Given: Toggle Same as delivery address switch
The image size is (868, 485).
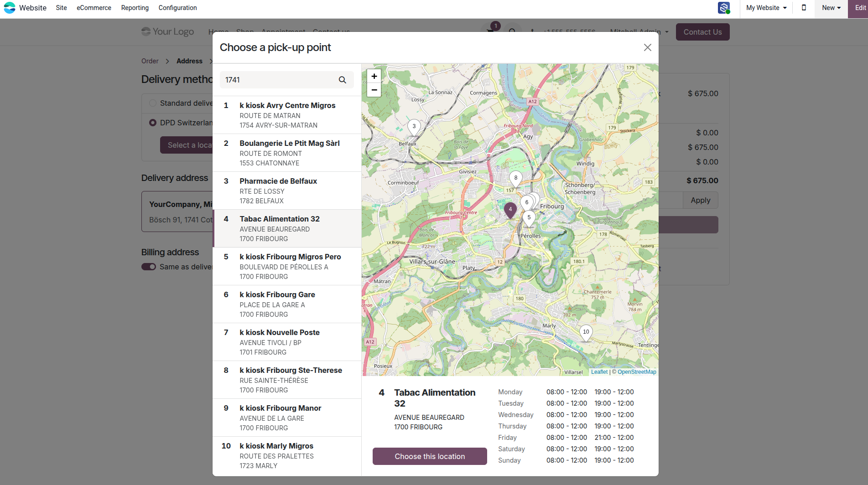Looking at the screenshot, I should pos(149,267).
